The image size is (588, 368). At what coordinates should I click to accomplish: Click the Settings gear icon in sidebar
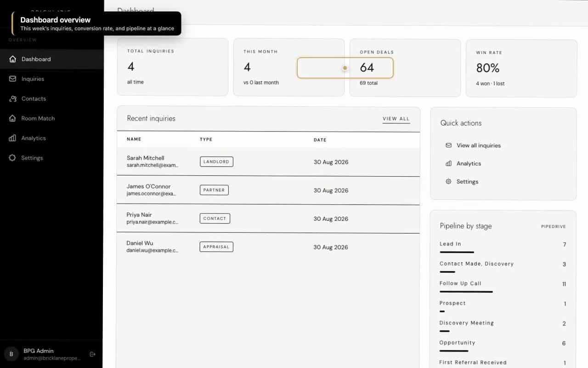12,158
